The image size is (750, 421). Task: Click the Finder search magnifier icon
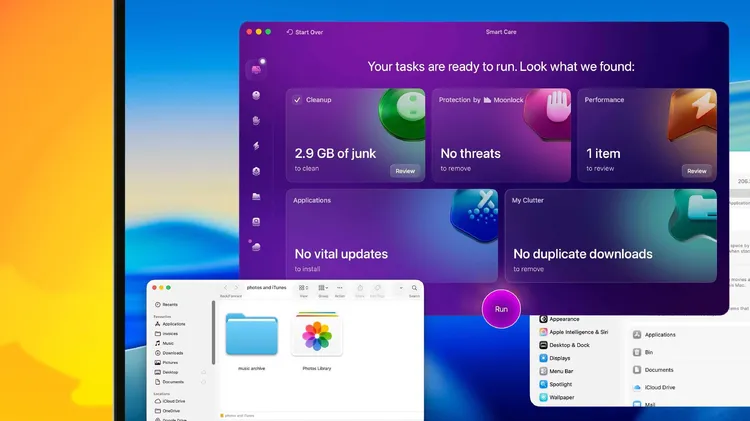[x=413, y=288]
